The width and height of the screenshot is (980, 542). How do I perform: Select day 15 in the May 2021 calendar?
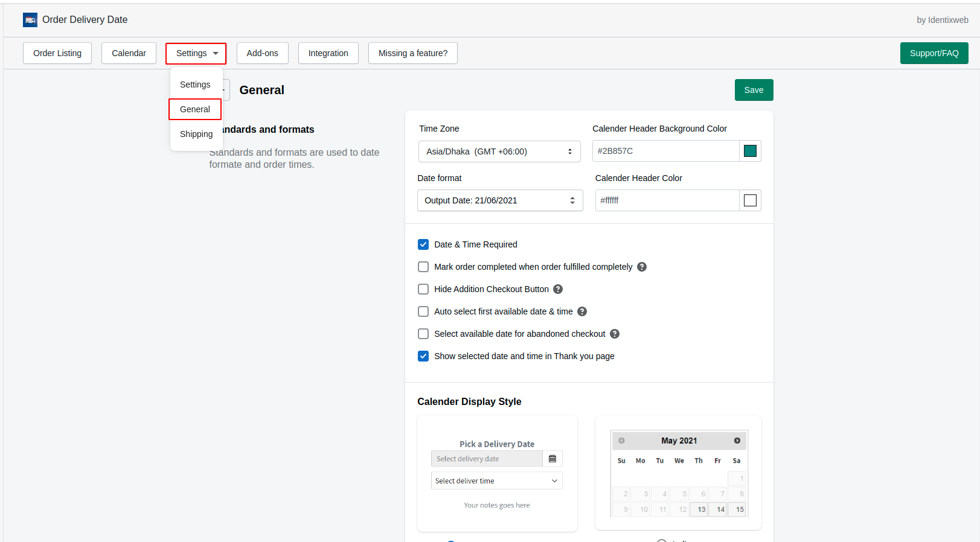[x=737, y=509]
